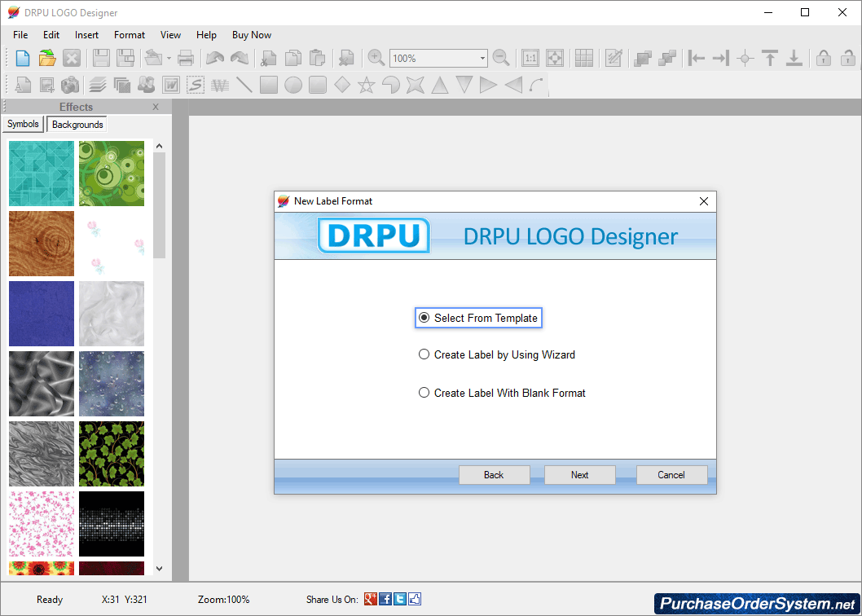Expand the export icon dropdown arrow

pos(169,58)
